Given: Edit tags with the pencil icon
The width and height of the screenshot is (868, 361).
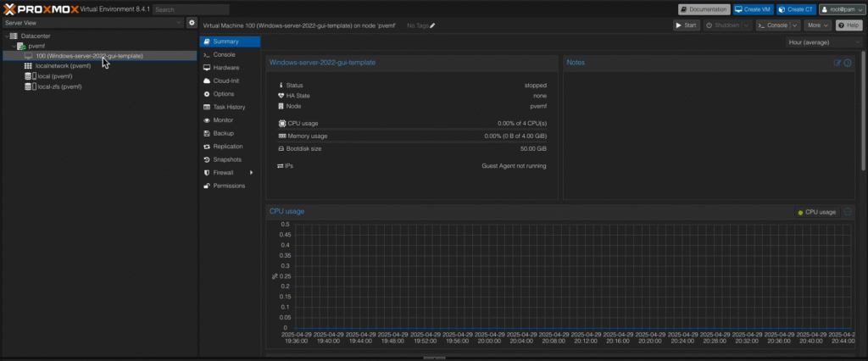Looking at the screenshot, I should (432, 25).
